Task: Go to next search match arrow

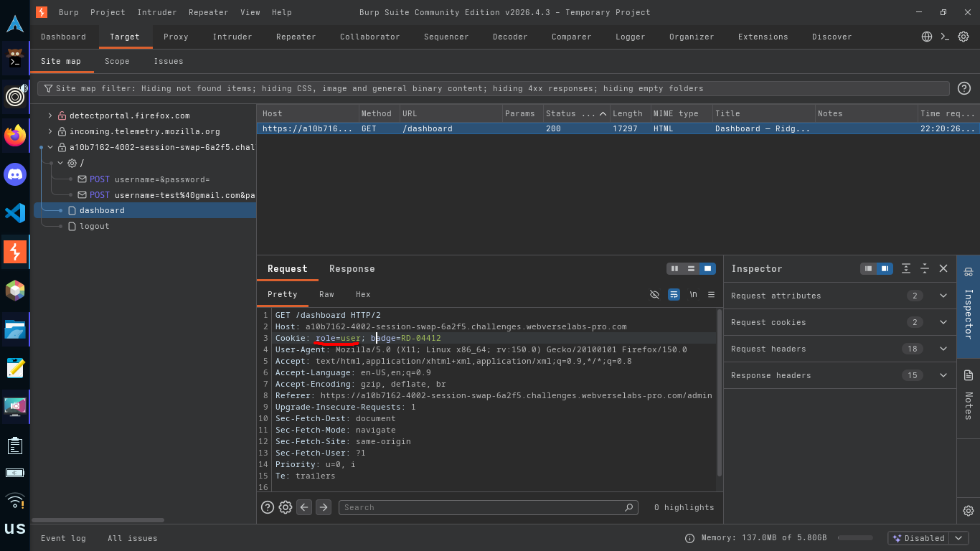Action: [324, 507]
